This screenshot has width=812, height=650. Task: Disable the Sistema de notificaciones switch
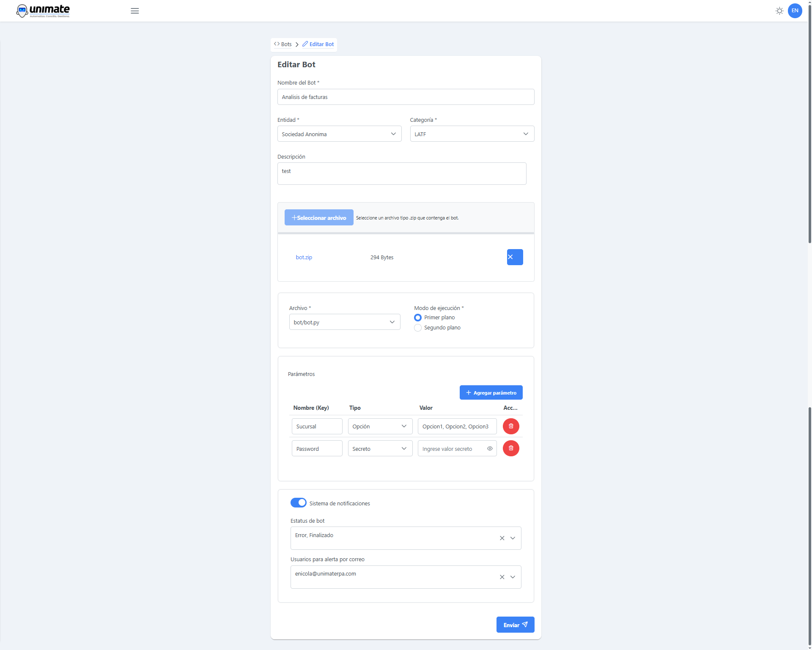[298, 503]
